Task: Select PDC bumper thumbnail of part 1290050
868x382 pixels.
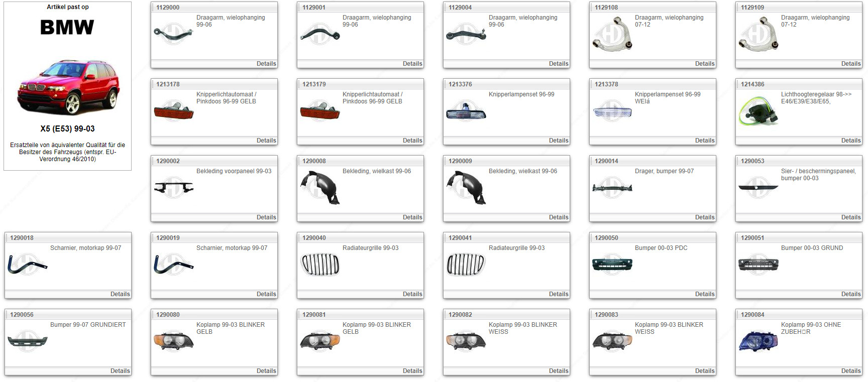Action: (612, 265)
